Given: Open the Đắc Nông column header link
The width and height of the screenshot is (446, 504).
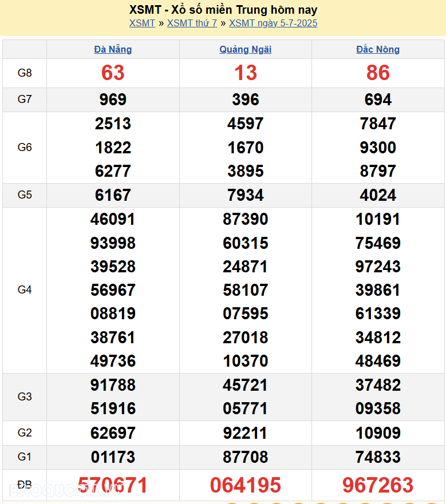Looking at the screenshot, I should (378, 50).
